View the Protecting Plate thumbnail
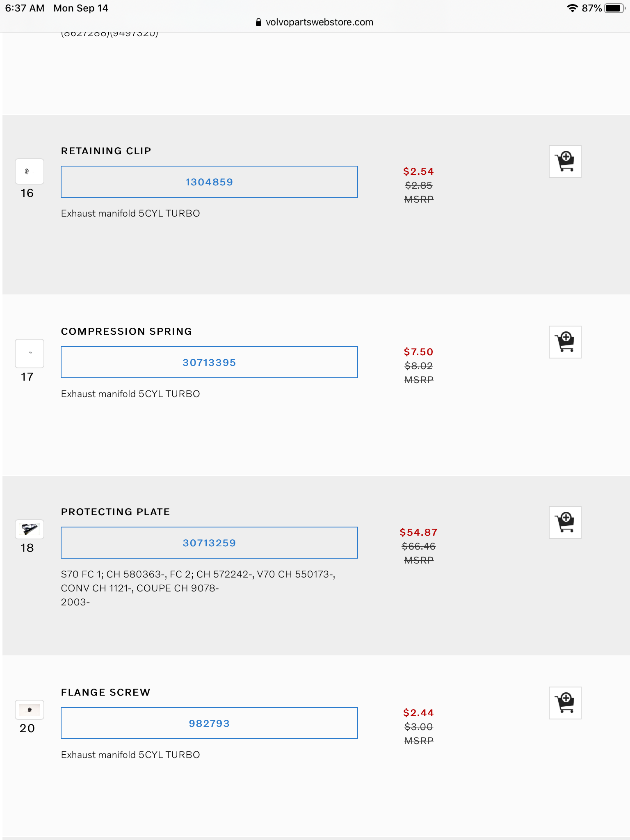This screenshot has width=630, height=840. click(x=30, y=529)
